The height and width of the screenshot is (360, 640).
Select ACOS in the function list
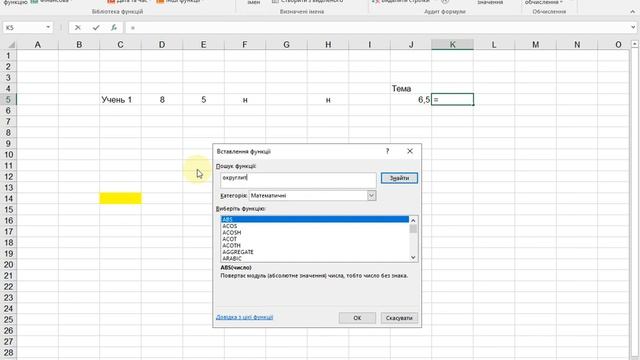(314, 226)
